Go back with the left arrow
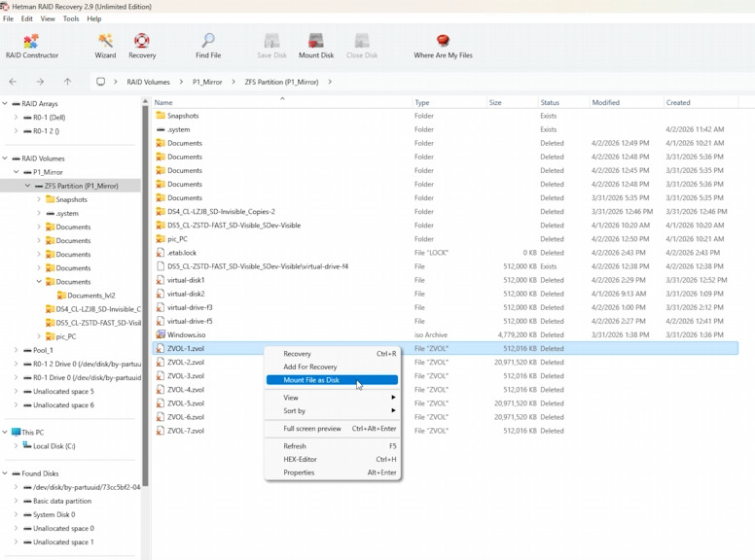755x560 pixels. (13, 82)
